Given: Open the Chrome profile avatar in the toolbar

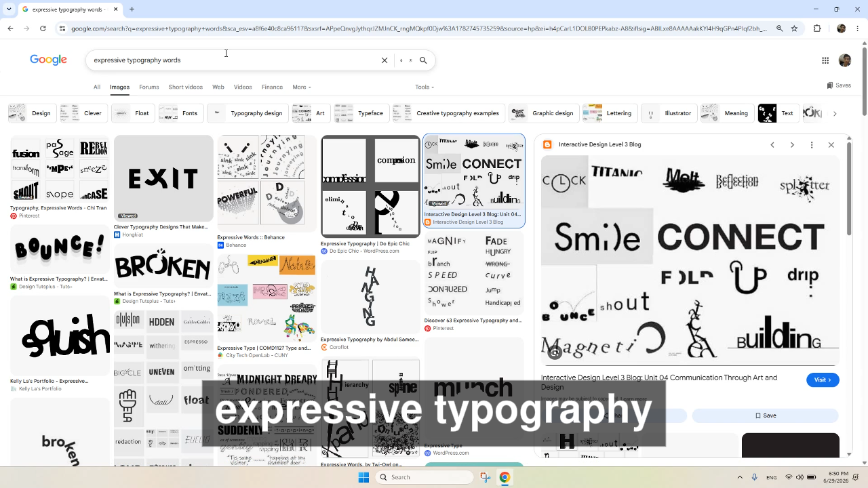Looking at the screenshot, I should 842,28.
